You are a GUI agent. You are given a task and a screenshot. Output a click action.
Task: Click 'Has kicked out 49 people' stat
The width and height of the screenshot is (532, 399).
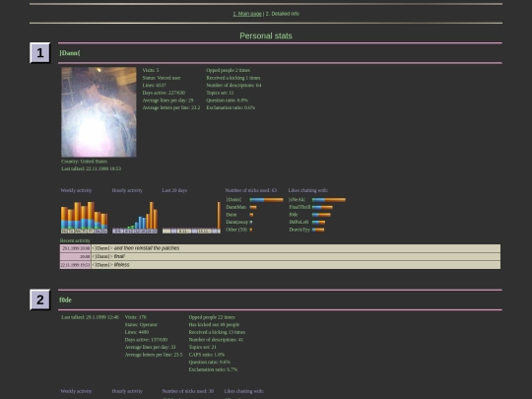(x=214, y=325)
